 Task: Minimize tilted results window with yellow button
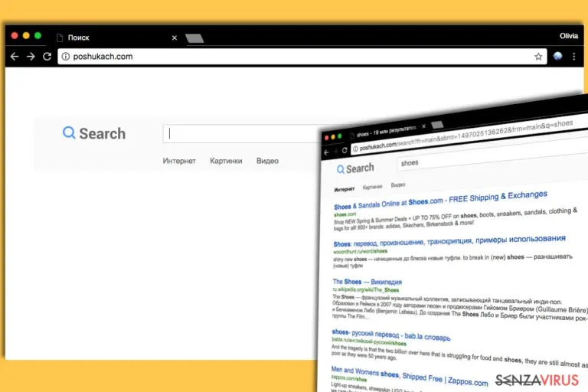(333, 137)
